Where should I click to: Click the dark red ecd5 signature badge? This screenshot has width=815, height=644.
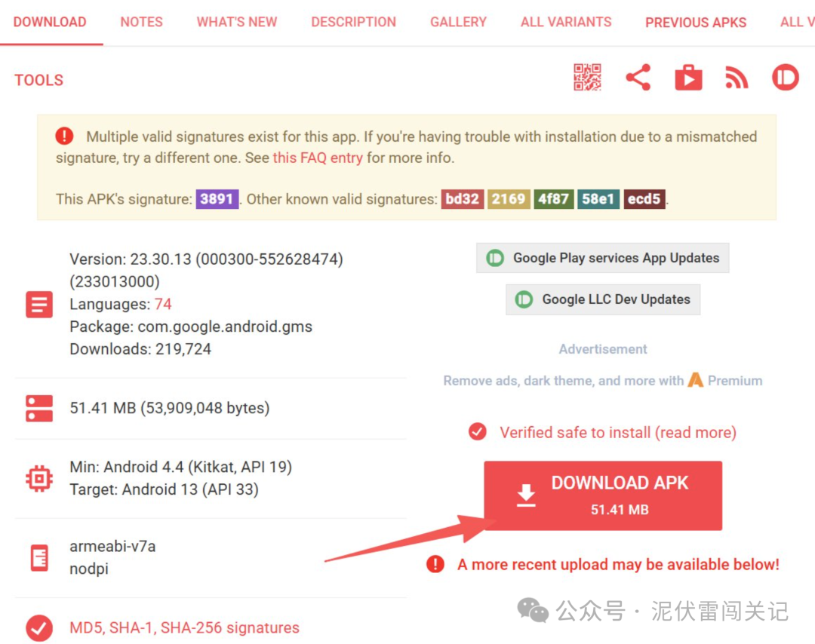[x=644, y=199]
